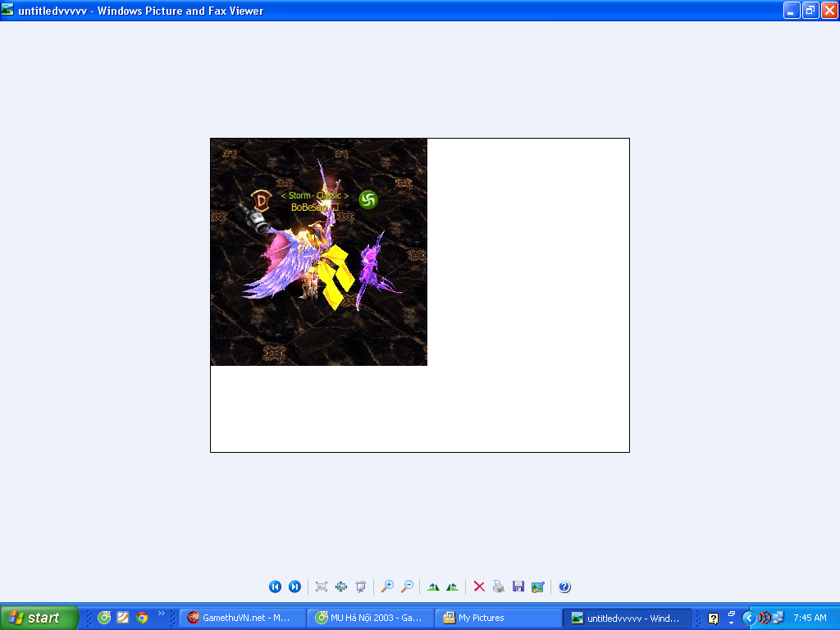The width and height of the screenshot is (840, 630).
Task: Copy the picture to another location with floppy icon
Action: [518, 587]
